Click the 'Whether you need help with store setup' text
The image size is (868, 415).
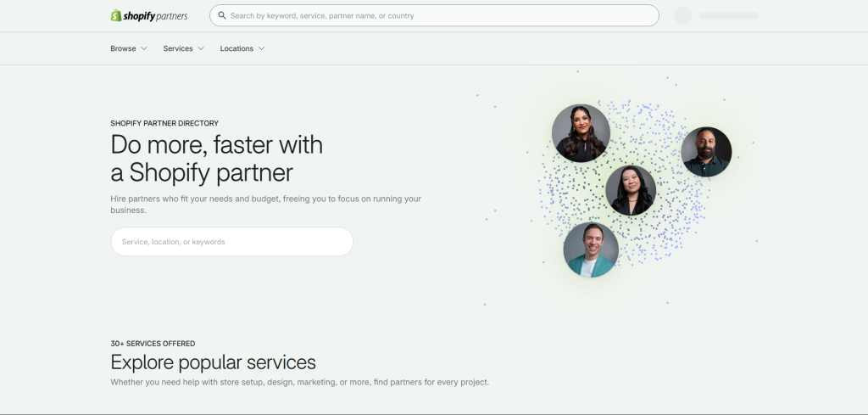click(299, 382)
